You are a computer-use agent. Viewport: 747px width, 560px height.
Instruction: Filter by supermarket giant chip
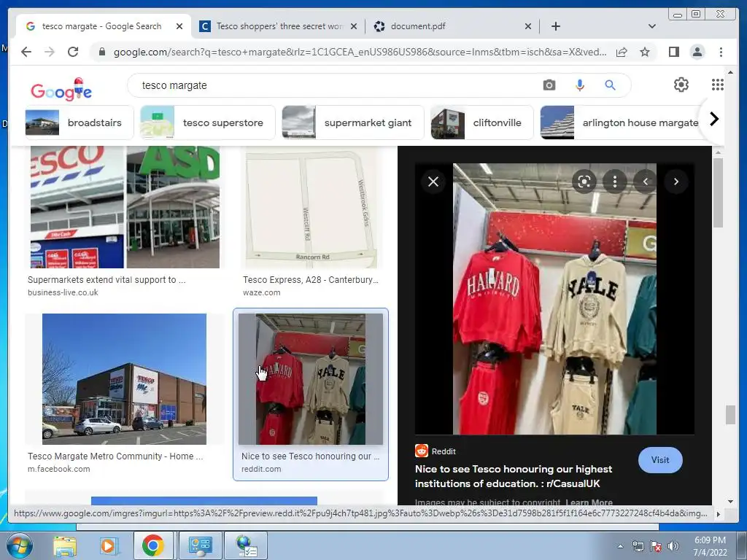tap(352, 122)
